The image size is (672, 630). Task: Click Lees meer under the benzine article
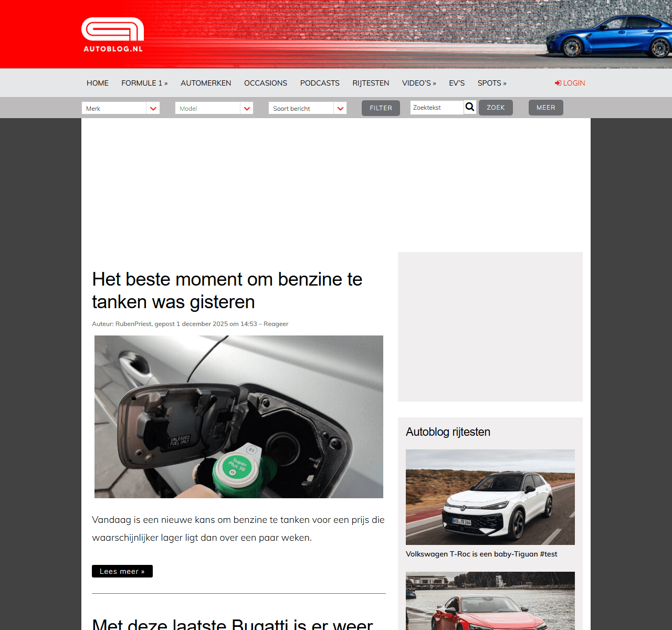tap(122, 571)
